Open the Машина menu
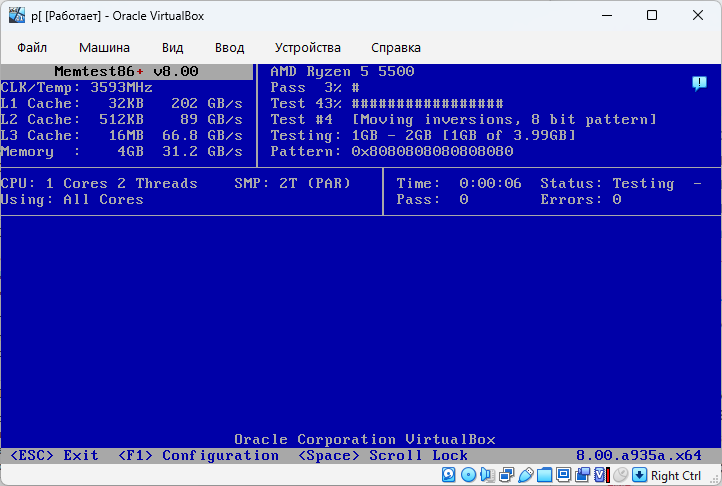Image resolution: width=722 pixels, height=486 pixels. pyautogui.click(x=104, y=47)
